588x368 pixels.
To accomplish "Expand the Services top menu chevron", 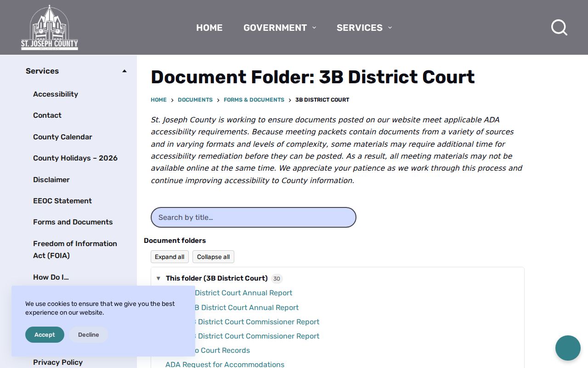I will (x=390, y=28).
